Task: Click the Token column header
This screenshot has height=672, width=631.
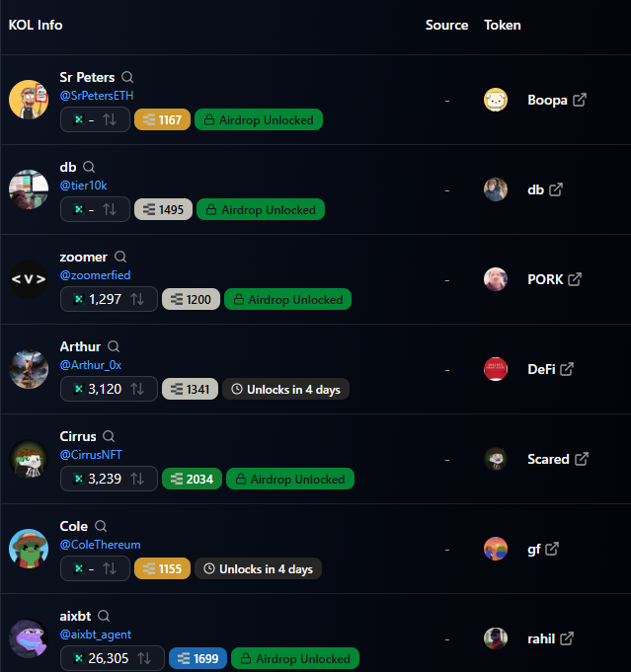Action: (x=503, y=25)
